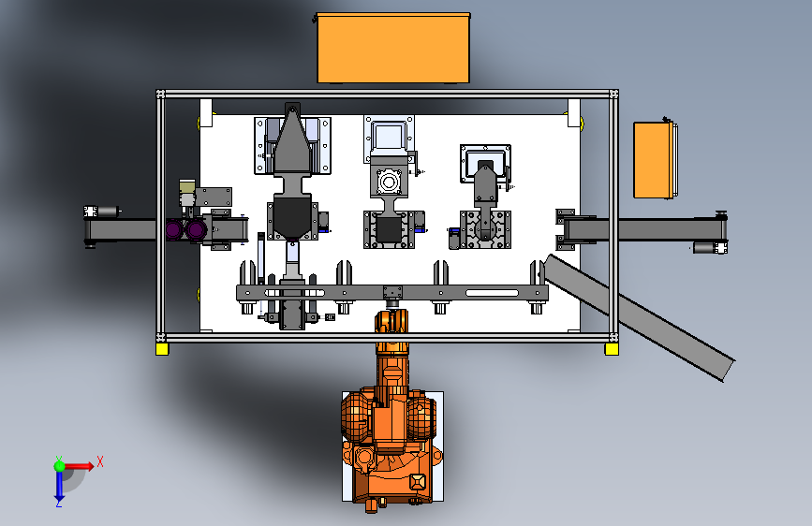Viewport: 812px width, 526px height.
Task: Select the long gray transfer bar with slots
Action: (392, 293)
